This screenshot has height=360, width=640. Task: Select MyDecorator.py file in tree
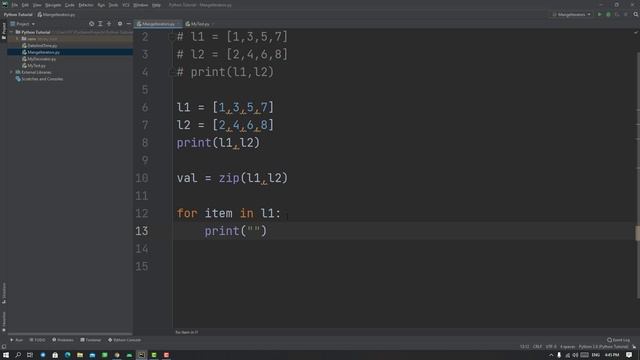39,59
